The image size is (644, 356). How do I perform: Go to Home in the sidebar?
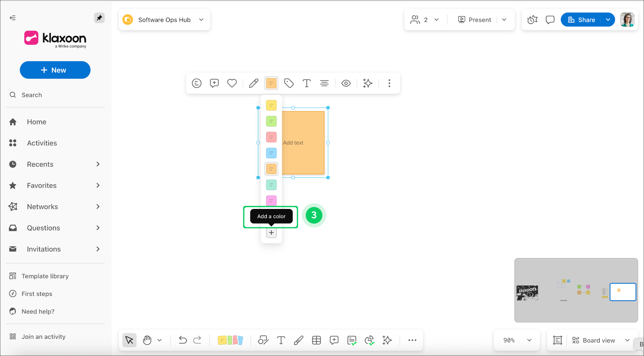[36, 122]
